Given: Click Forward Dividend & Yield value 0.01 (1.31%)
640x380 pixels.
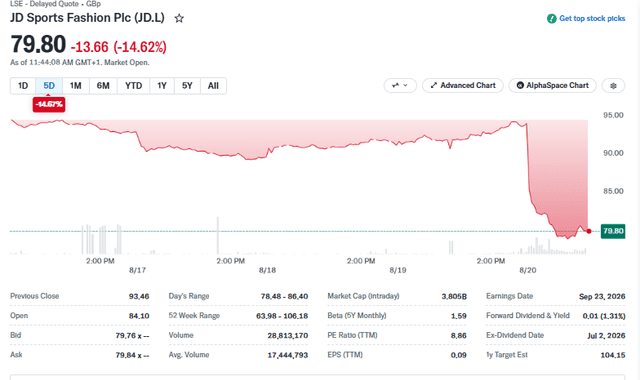Looking at the screenshot, I should pos(604,316).
